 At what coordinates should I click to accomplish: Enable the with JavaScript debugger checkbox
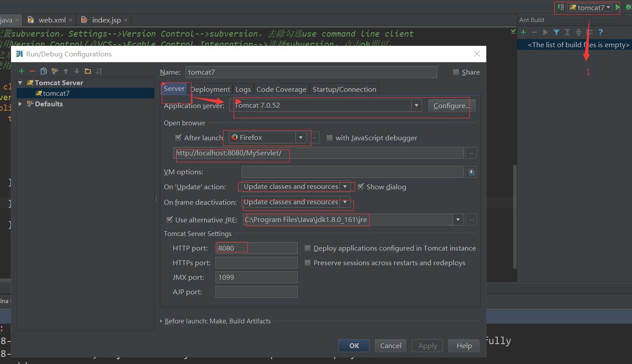[329, 138]
